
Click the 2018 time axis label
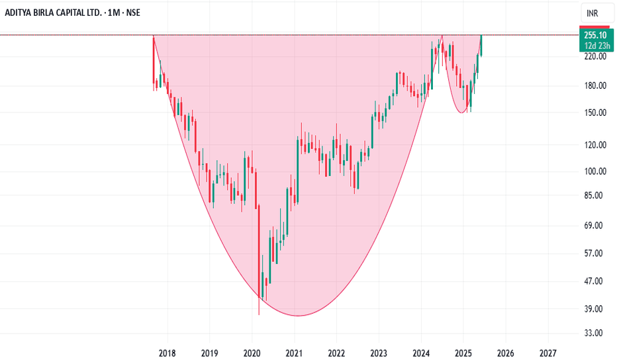pyautogui.click(x=167, y=353)
